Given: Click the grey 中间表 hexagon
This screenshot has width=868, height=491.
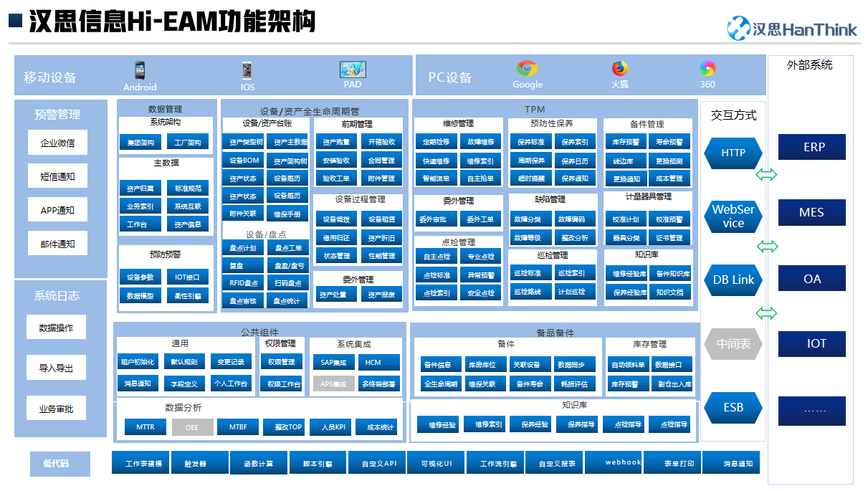Looking at the screenshot, I should [733, 344].
